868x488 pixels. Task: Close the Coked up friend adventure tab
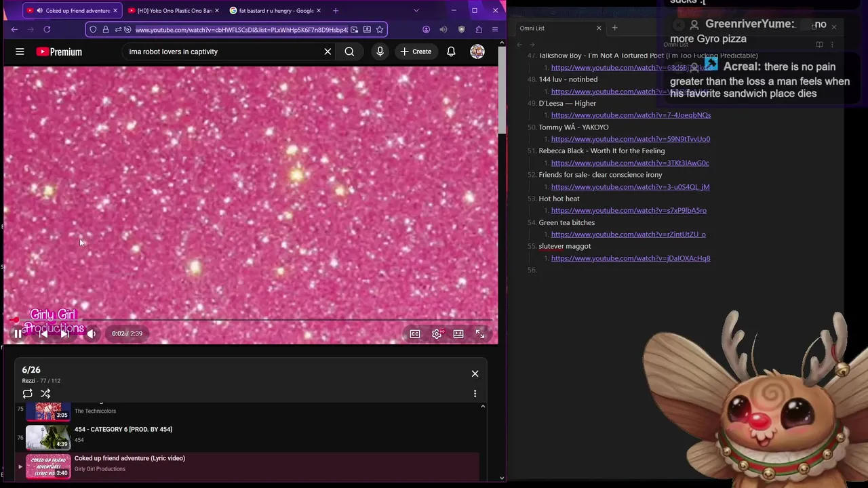[x=115, y=10]
